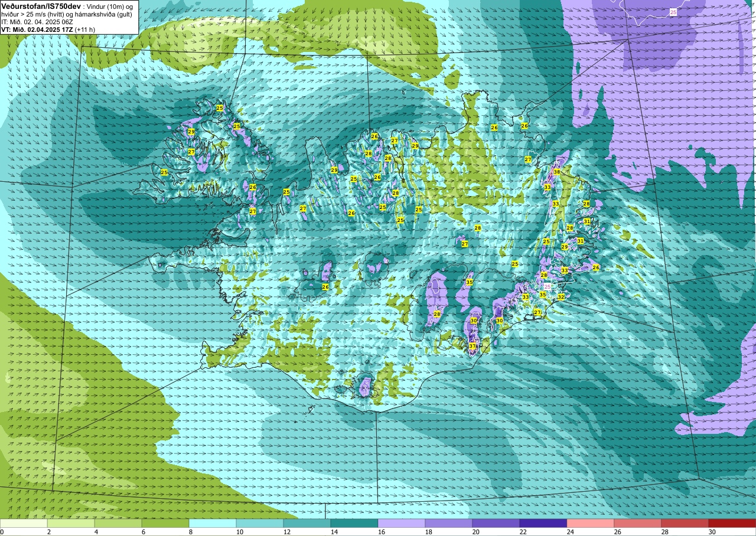This screenshot has width=756, height=536.
Task: Click the yellow gust label 32
Action: pos(561,297)
